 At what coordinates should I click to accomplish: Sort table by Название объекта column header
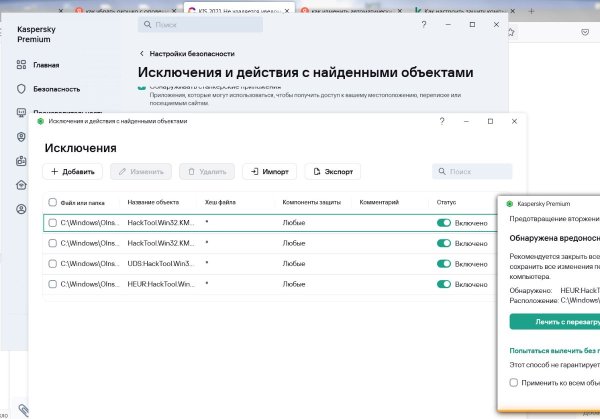pos(153,202)
